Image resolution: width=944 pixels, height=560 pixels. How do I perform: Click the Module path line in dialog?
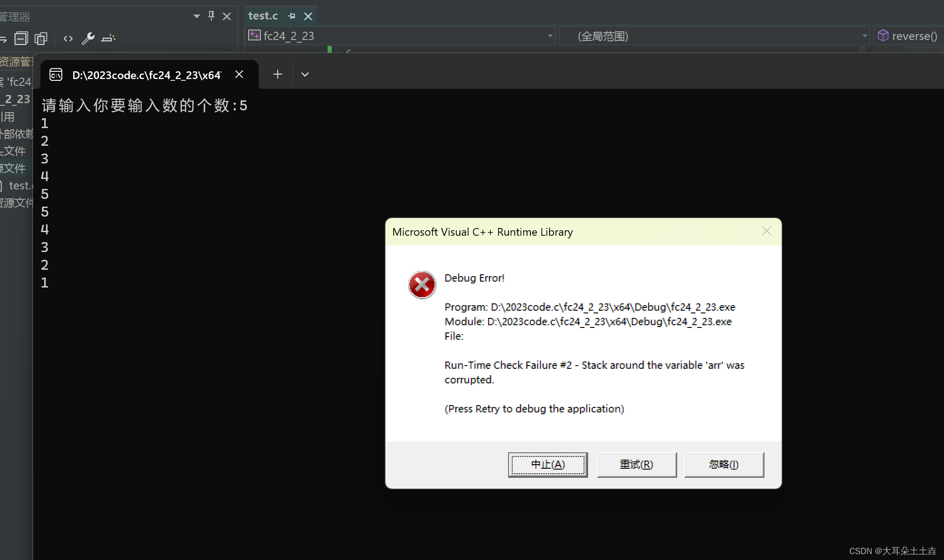point(588,322)
